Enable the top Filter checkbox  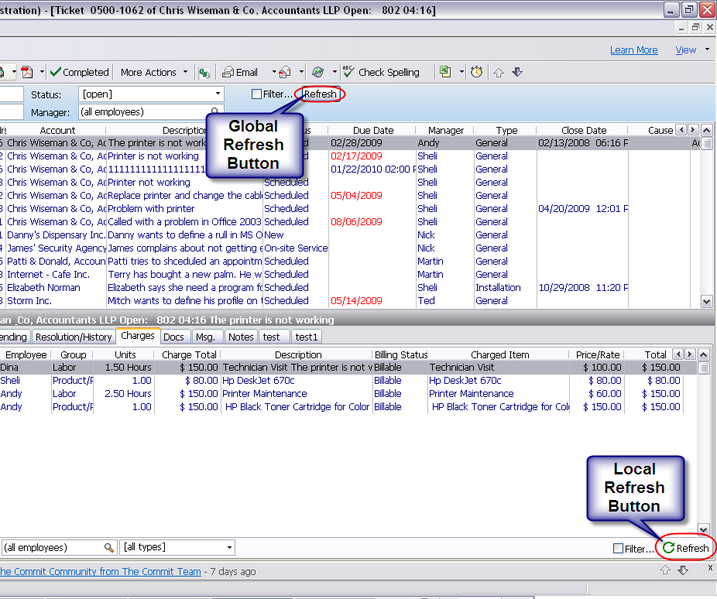pos(257,94)
